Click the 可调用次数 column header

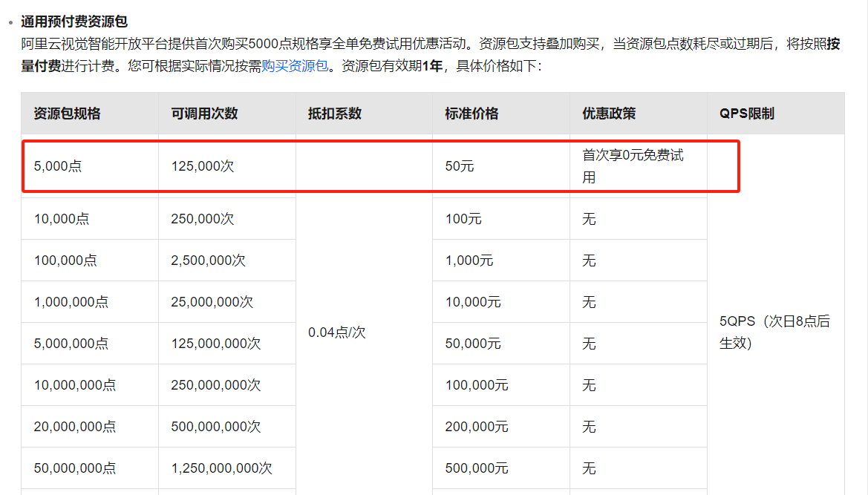click(x=227, y=114)
